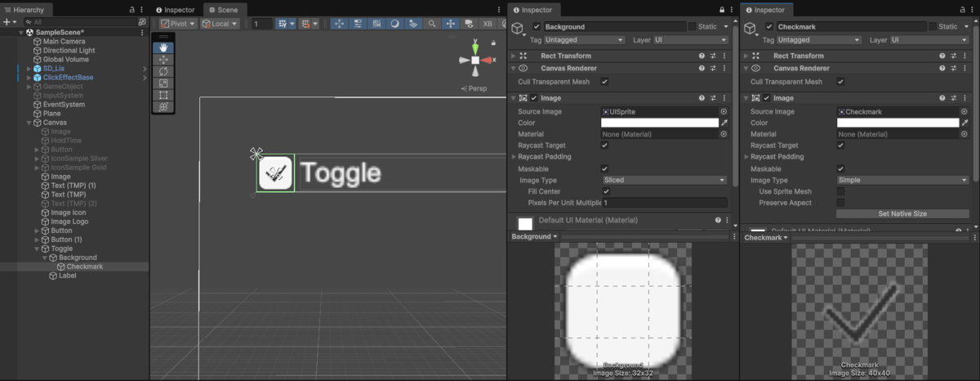980x381 pixels.
Task: Select the Rotate tool in scene overlay
Action: pos(163,71)
